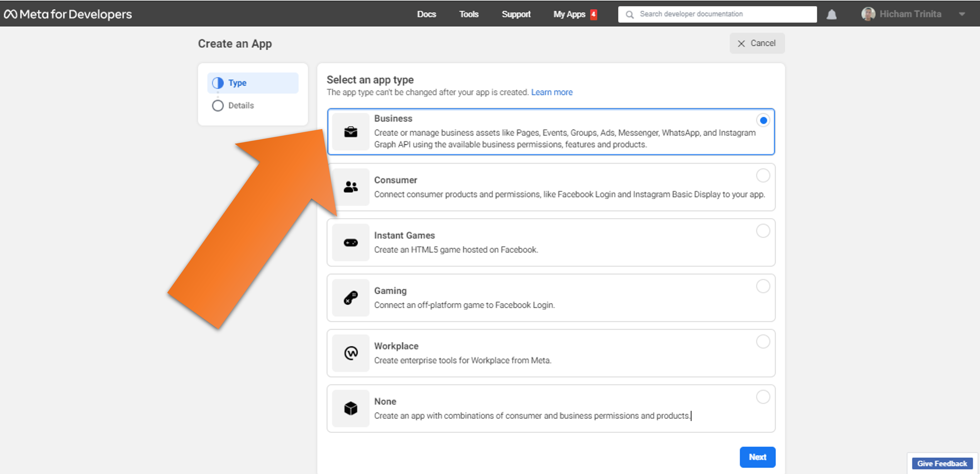This screenshot has width=980, height=474.
Task: Select the Instant Games radio button
Action: pyautogui.click(x=763, y=231)
